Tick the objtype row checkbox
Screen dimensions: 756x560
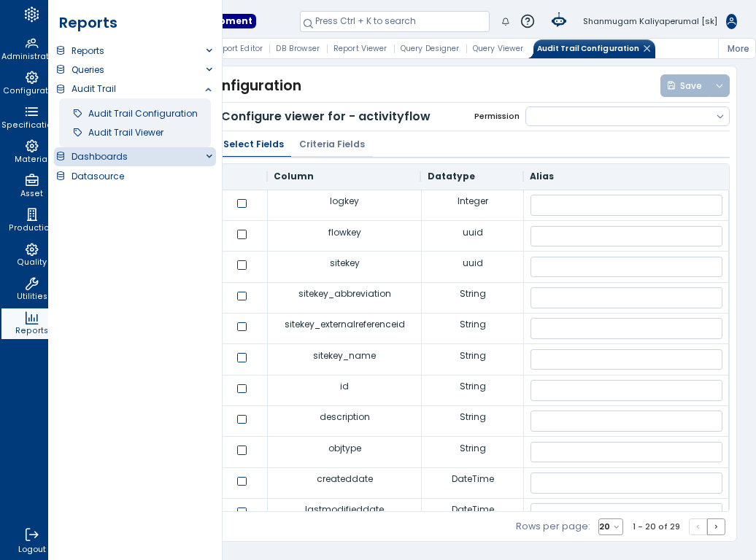click(x=242, y=450)
